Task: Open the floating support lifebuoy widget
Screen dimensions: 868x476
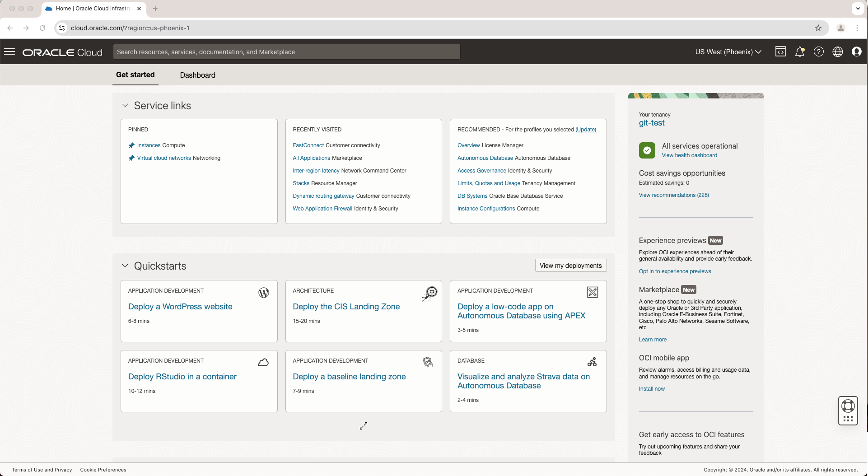Action: point(848,406)
